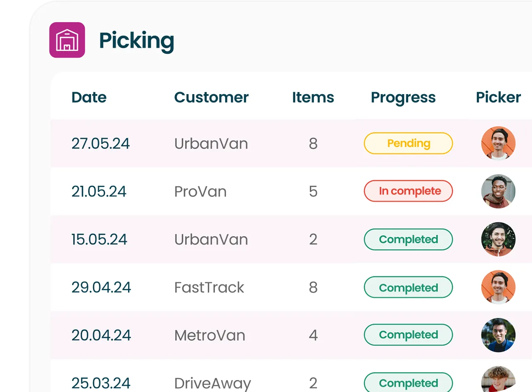The image size is (532, 392).
Task: Click Completed badge on MetroVan row
Action: coord(408,335)
